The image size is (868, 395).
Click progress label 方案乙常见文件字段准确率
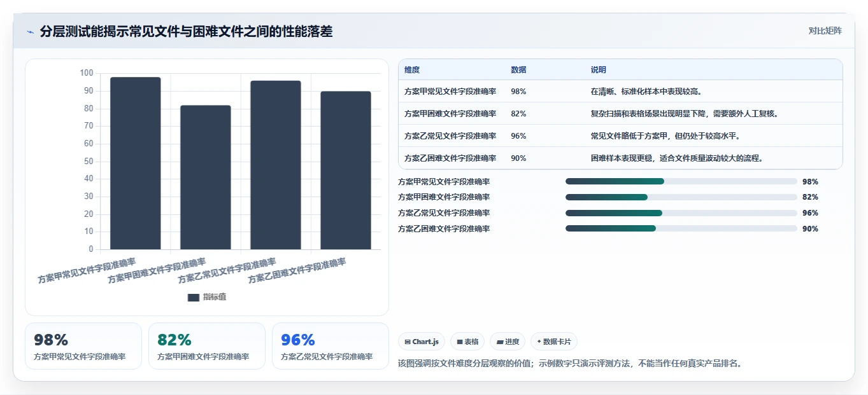click(x=444, y=213)
